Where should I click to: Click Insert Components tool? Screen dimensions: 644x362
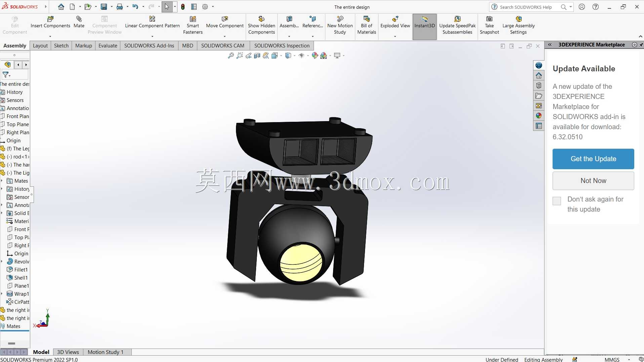point(50,22)
